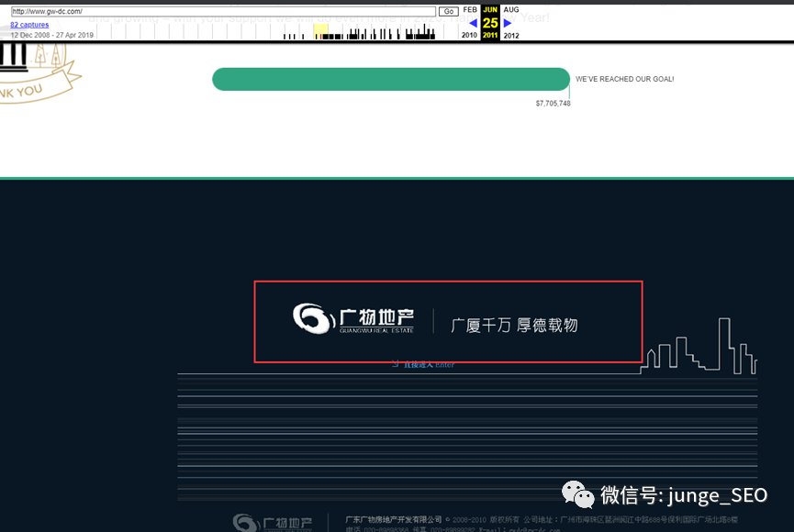Go to next capture with right arrow

coord(508,23)
